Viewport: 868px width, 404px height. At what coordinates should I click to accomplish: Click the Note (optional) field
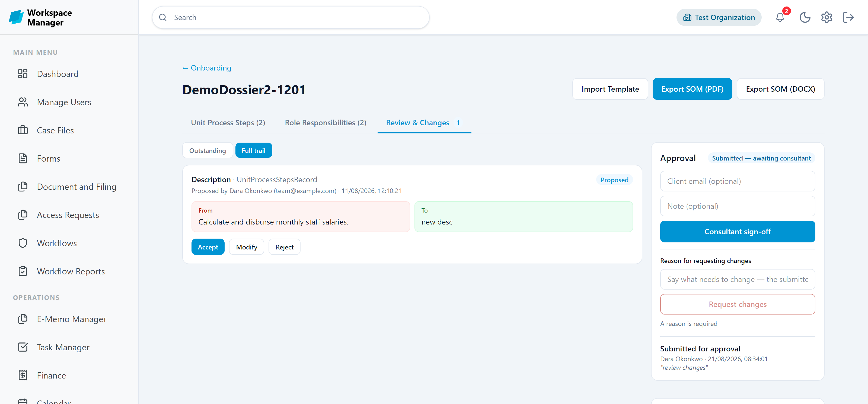(737, 206)
